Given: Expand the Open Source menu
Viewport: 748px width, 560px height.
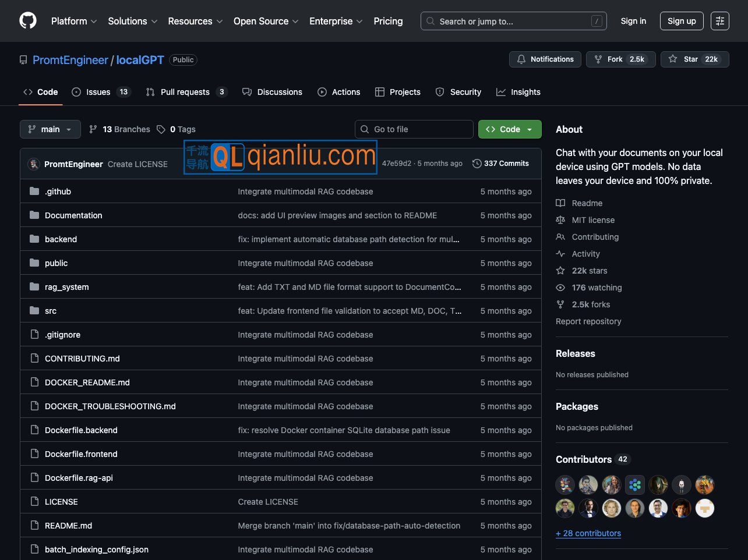Looking at the screenshot, I should click(x=266, y=21).
